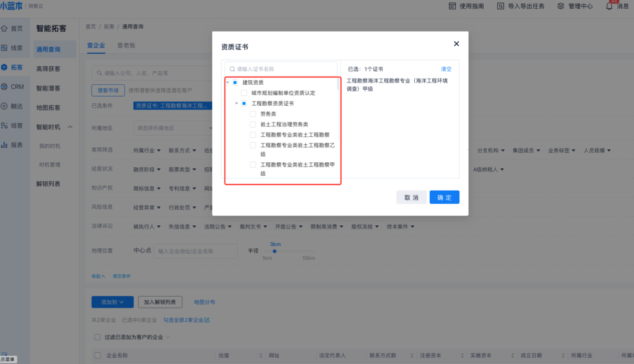Open 线索 leads icon in sidebar
Viewport: 634px width, 364px height.
[5, 48]
